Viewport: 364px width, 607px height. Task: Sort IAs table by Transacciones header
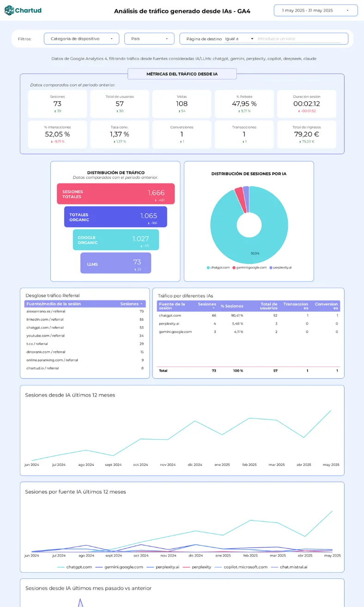(x=296, y=306)
